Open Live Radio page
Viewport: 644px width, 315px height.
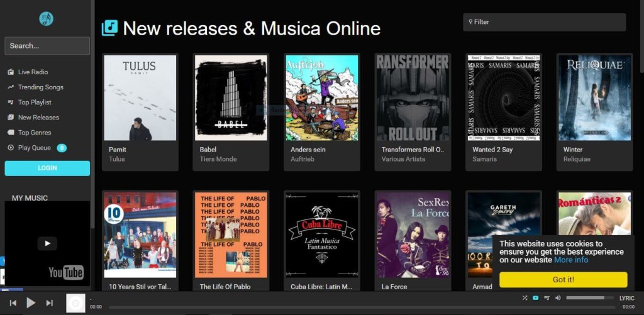(x=33, y=72)
